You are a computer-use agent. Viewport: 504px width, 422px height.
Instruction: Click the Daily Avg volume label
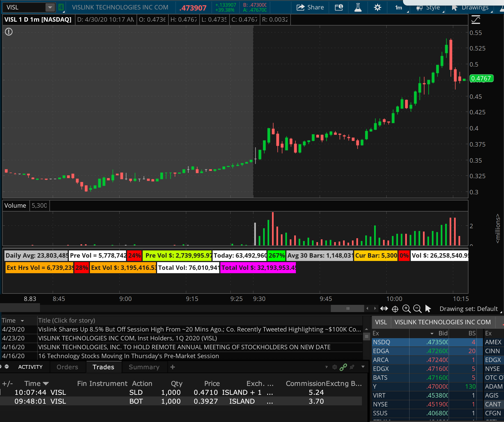click(x=36, y=255)
